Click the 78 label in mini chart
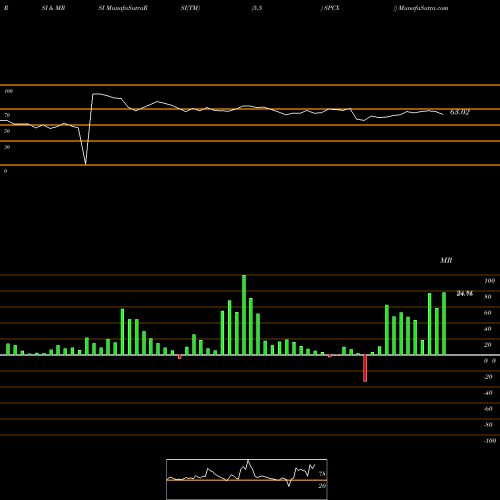Image resolution: width=500 pixels, height=500 pixels. coord(322,474)
